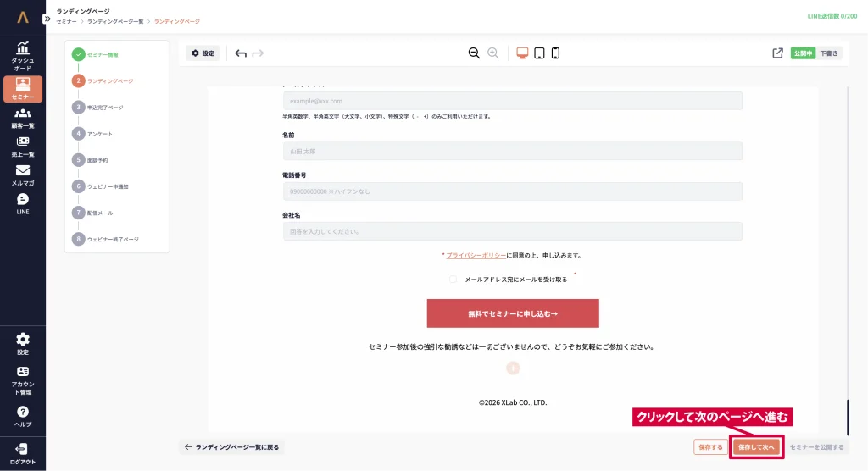868x471 pixels.
Task: Open LINE from the sidebar
Action: (x=23, y=203)
